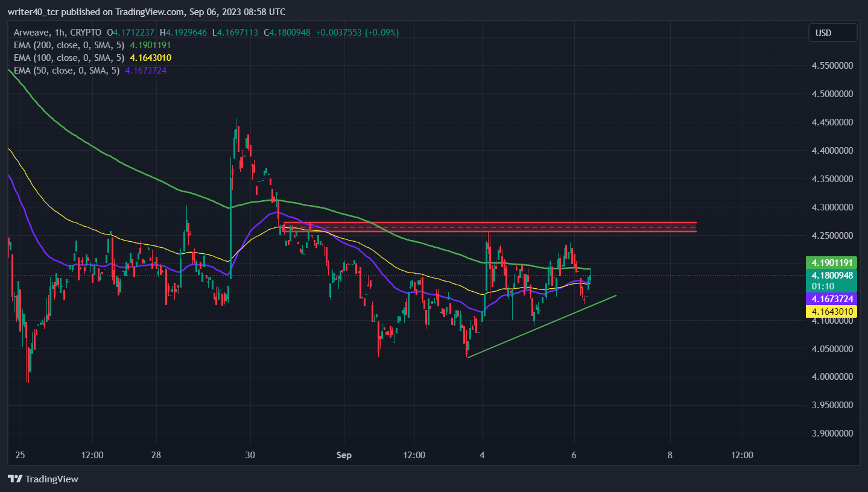This screenshot has height=492, width=868.
Task: Click the Arweave, 1h, CRYPTO symbol title
Action: pyautogui.click(x=58, y=32)
